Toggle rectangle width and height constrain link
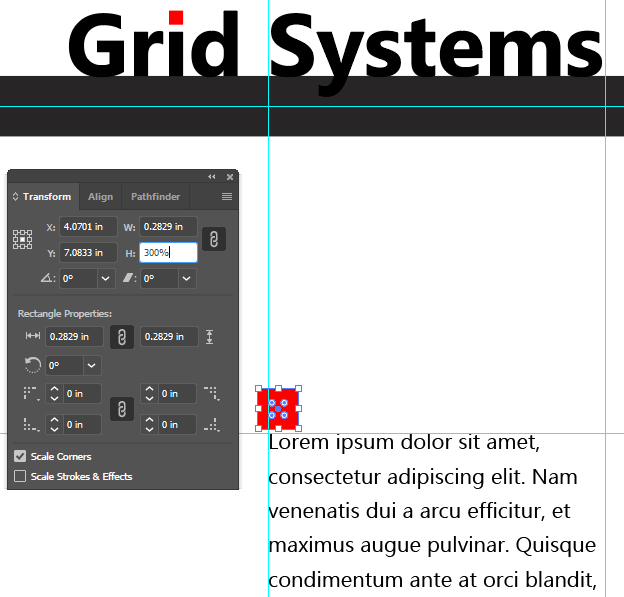The height and width of the screenshot is (597, 624). (x=121, y=337)
